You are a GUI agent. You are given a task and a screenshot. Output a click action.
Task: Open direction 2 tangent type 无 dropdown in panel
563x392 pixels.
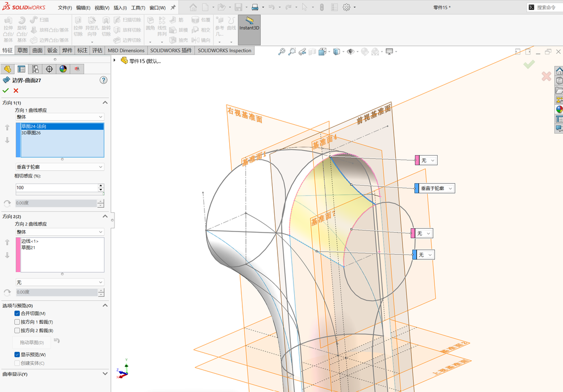(60, 283)
